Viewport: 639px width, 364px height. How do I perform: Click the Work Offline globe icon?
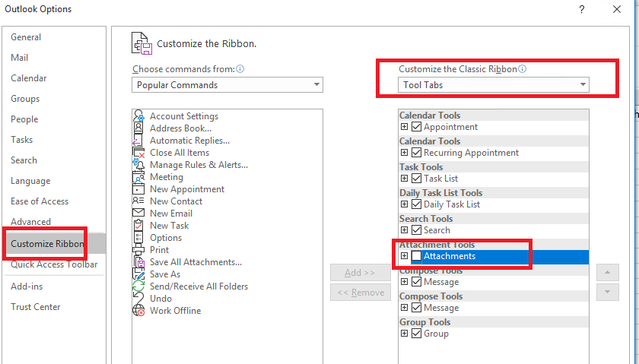point(138,310)
